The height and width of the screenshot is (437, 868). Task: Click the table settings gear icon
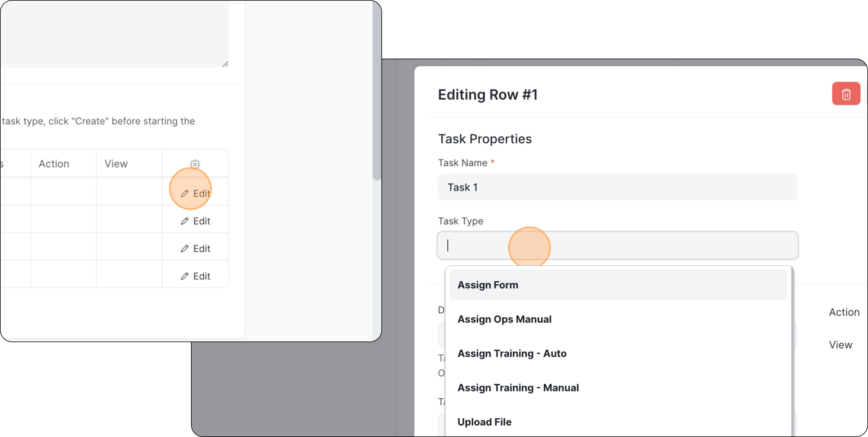pos(195,164)
